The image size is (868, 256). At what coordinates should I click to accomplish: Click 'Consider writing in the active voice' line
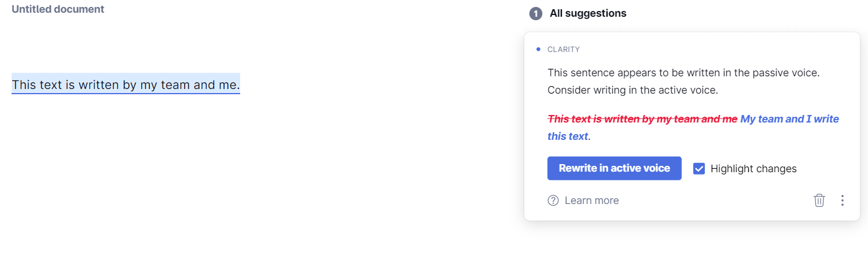(x=632, y=91)
